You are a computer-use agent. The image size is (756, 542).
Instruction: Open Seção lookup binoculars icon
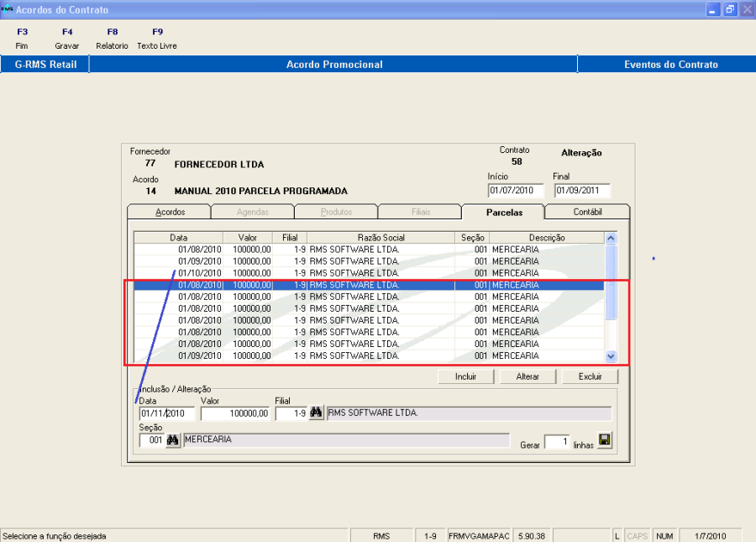click(172, 439)
